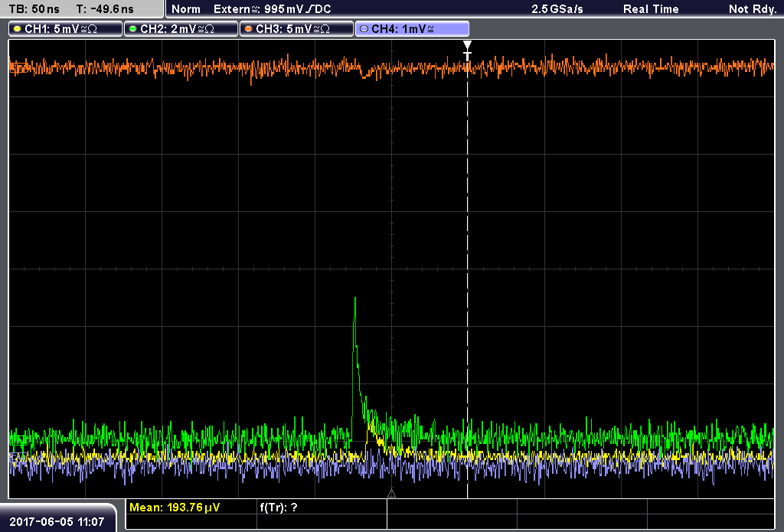Click the green CH2 indicator dot
The height and width of the screenshot is (532, 784).
click(x=133, y=29)
